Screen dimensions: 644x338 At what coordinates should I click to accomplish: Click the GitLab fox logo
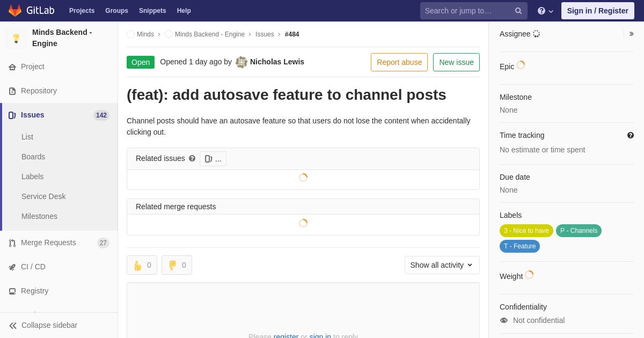coord(15,11)
